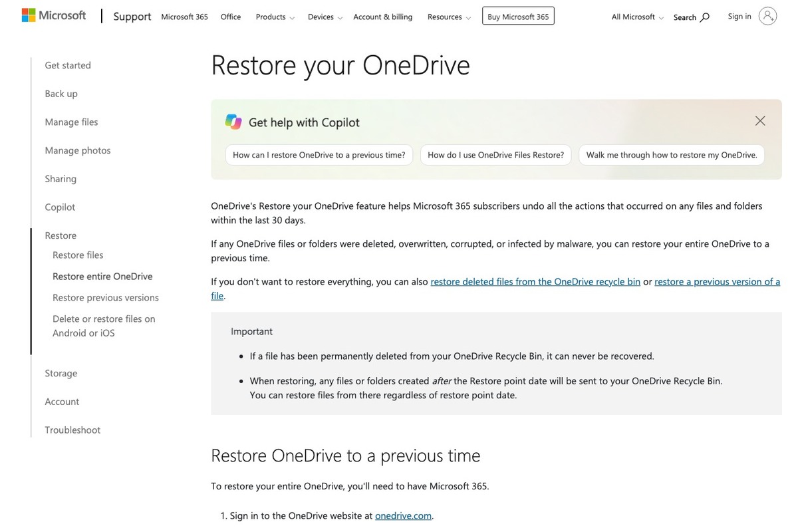
Task: Open Back up in sidebar
Action: click(x=61, y=94)
